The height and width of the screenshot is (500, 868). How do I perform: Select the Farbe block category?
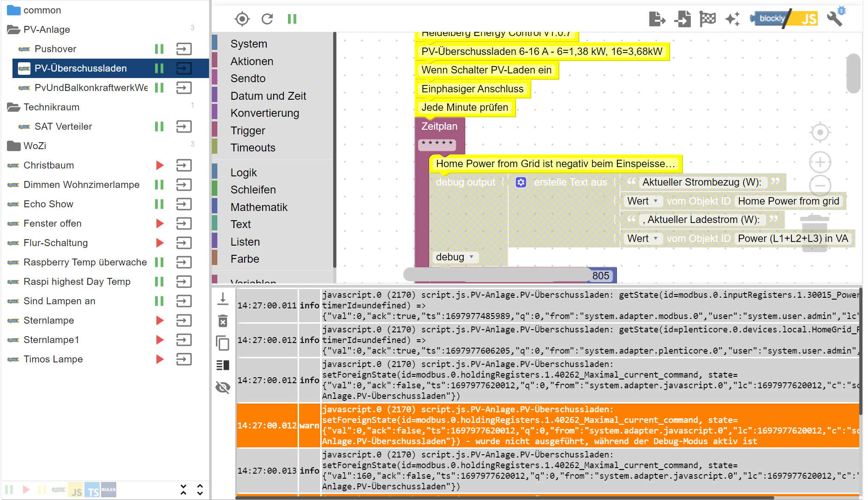point(245,259)
